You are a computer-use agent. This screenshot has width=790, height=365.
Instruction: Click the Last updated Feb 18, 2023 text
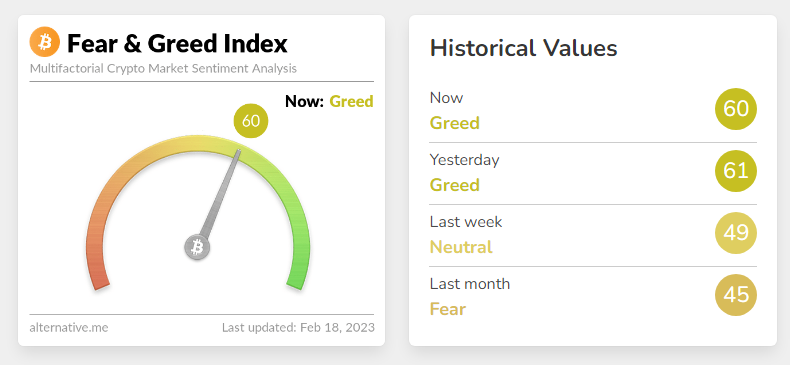tap(298, 328)
